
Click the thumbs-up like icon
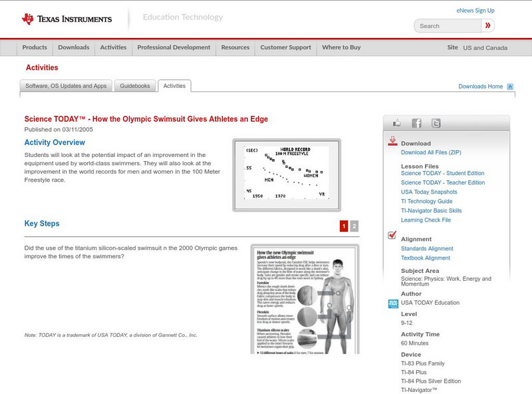396,123
